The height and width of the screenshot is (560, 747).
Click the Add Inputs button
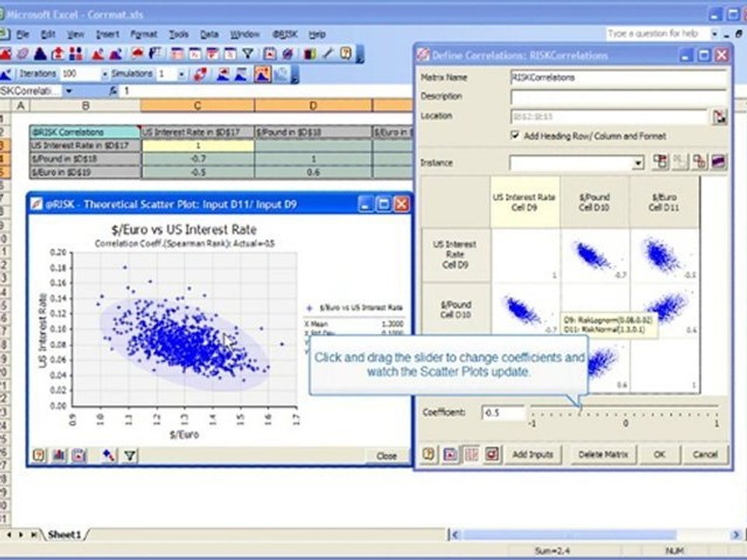click(532, 454)
